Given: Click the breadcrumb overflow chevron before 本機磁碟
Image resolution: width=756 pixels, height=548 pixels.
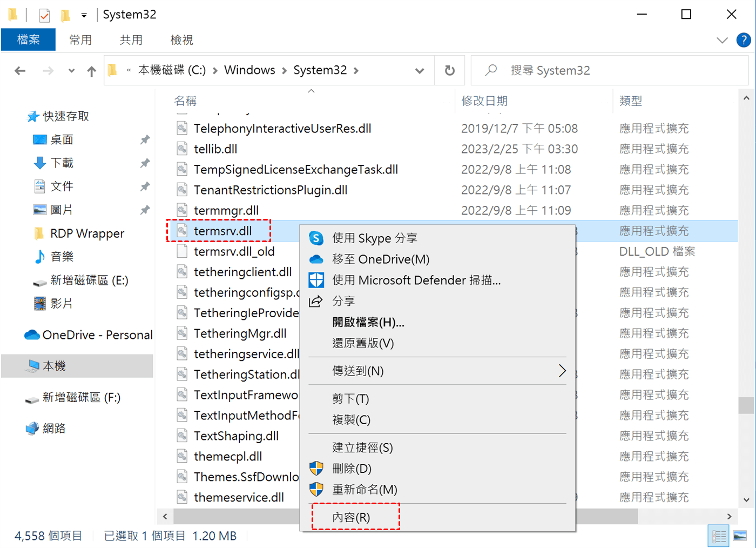Looking at the screenshot, I should click(129, 70).
